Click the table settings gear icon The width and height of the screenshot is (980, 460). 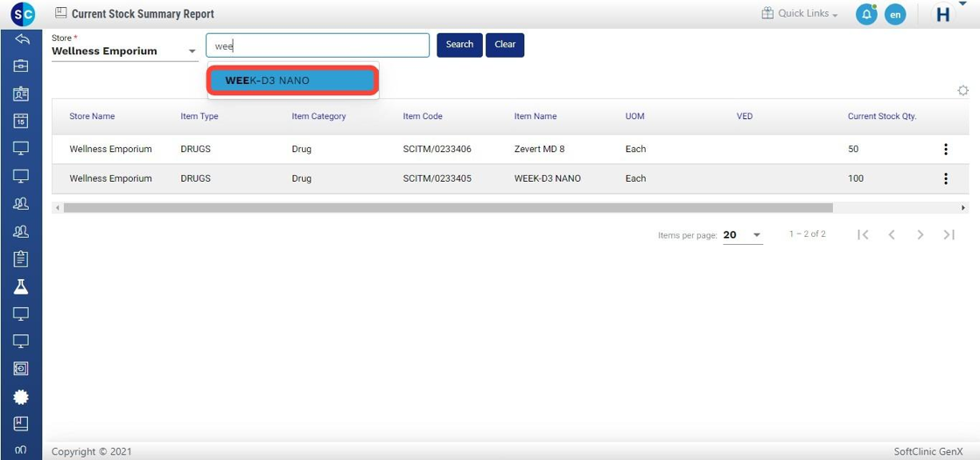click(x=962, y=91)
